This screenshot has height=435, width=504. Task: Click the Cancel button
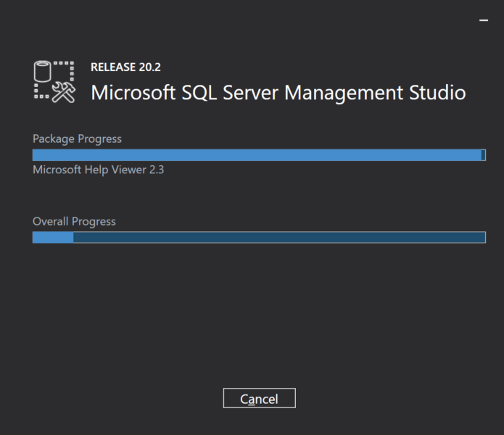click(259, 398)
